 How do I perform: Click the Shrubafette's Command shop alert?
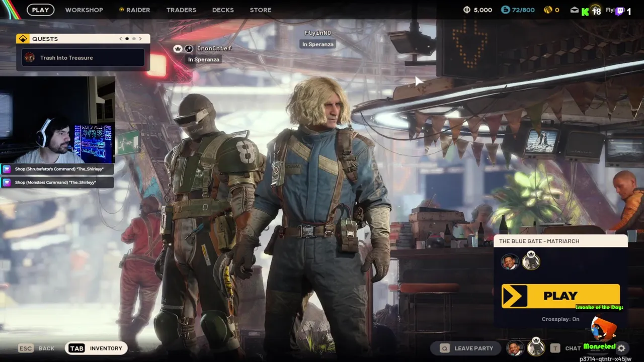[57, 169]
